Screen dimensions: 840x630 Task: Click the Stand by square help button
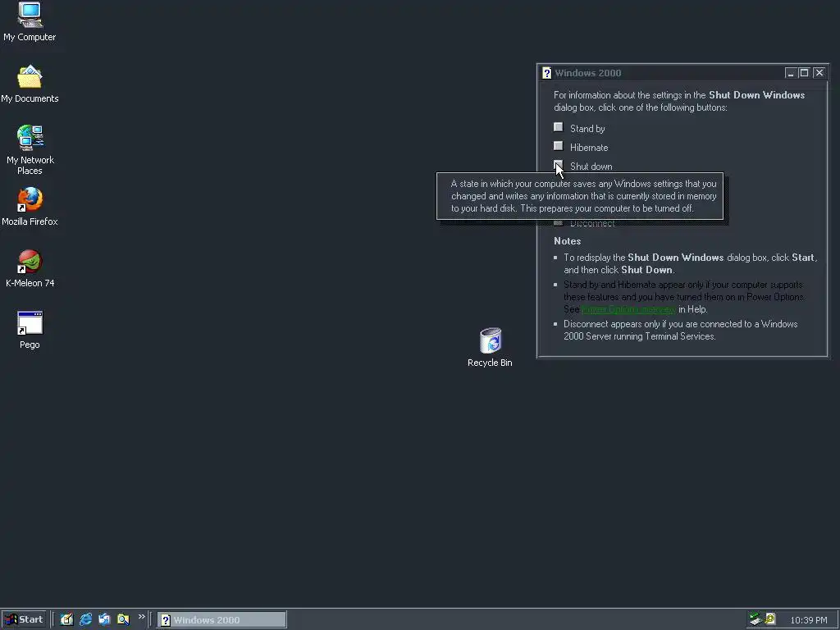558,127
